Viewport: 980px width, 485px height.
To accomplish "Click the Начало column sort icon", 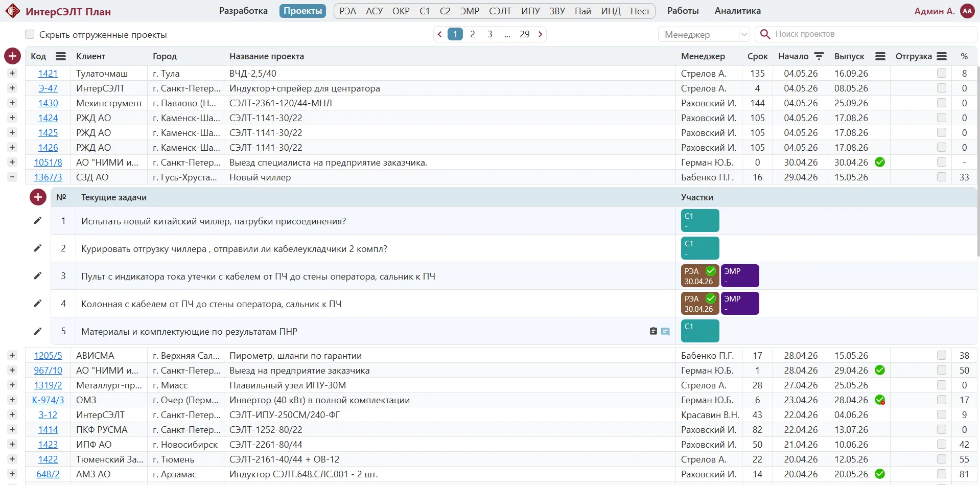I will click(x=819, y=56).
